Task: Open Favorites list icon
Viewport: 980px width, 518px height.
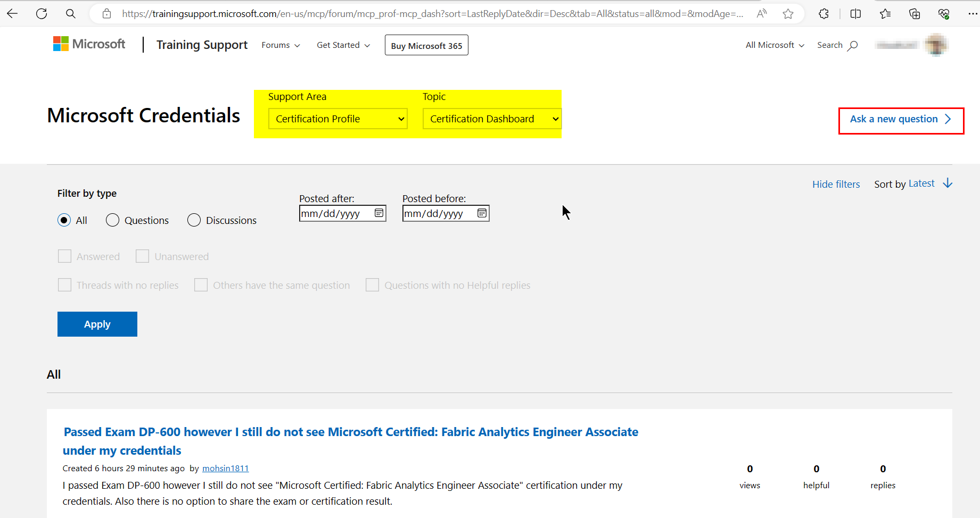Action: click(885, 14)
